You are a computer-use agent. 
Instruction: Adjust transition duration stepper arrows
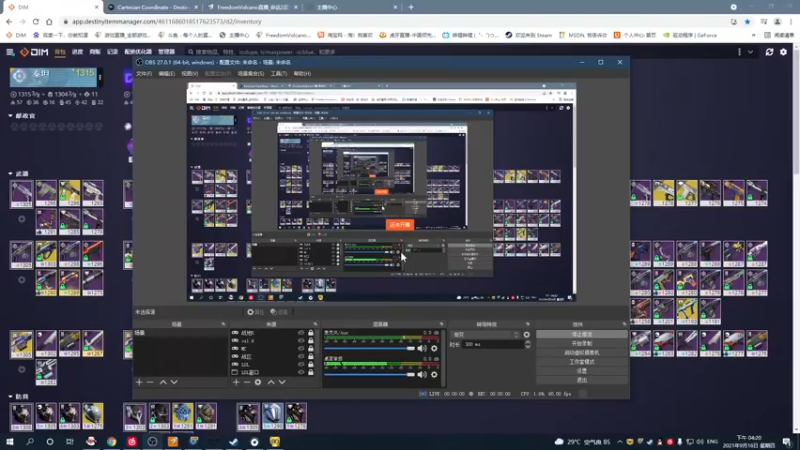click(528, 344)
